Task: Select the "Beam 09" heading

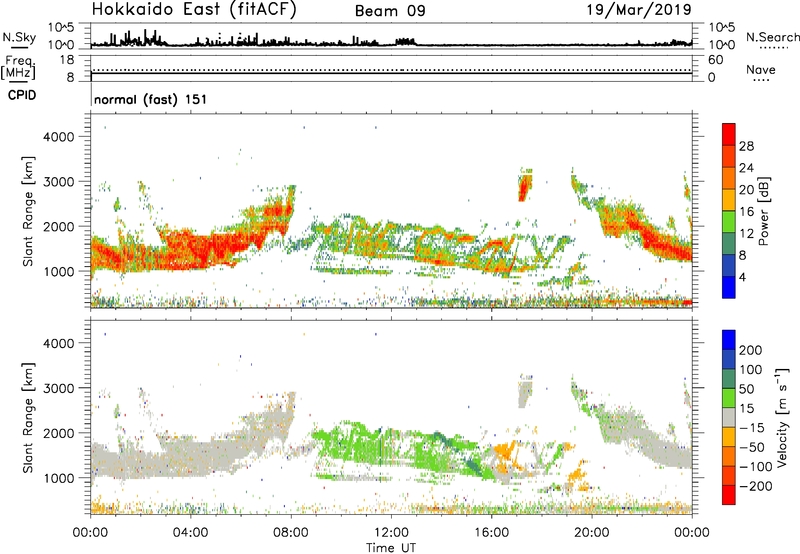Action: 390,11
